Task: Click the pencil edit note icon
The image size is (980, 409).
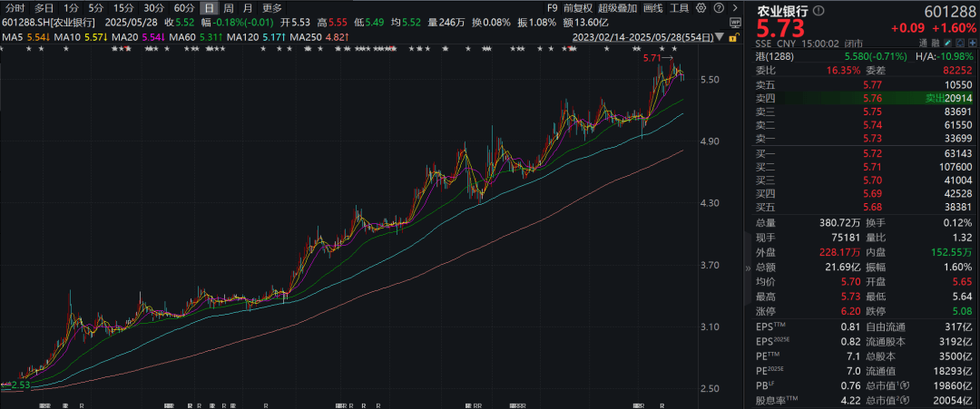Action: (947, 44)
